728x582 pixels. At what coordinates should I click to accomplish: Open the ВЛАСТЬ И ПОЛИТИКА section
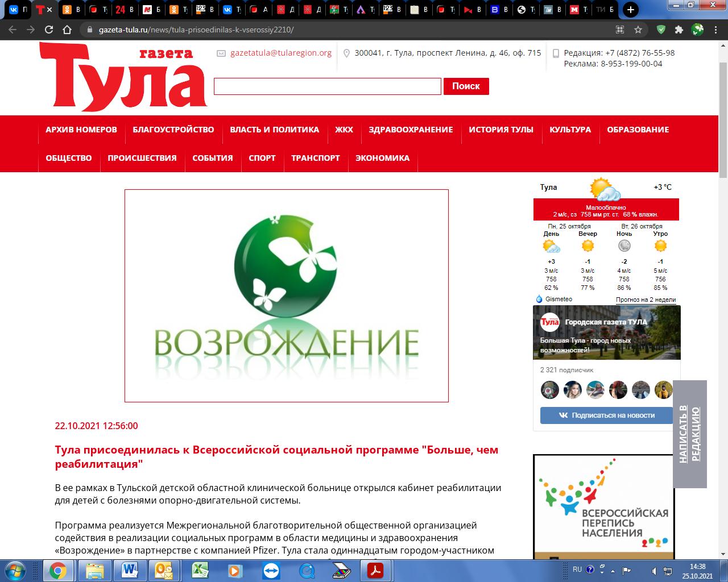tap(275, 130)
